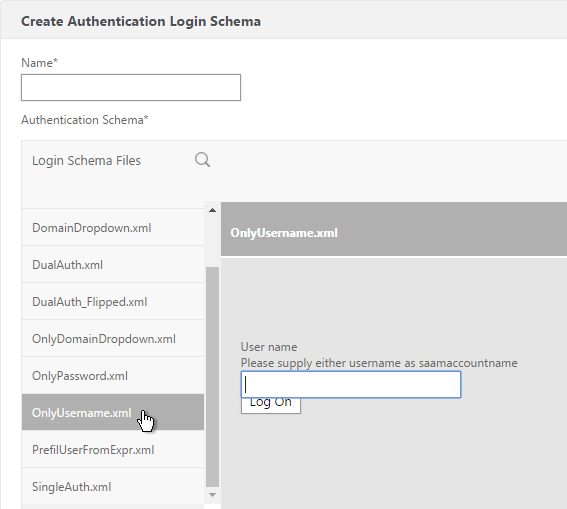Pick OnlyDomainDropdown.xml schema file
This screenshot has width=567, height=509.
[x=113, y=339]
